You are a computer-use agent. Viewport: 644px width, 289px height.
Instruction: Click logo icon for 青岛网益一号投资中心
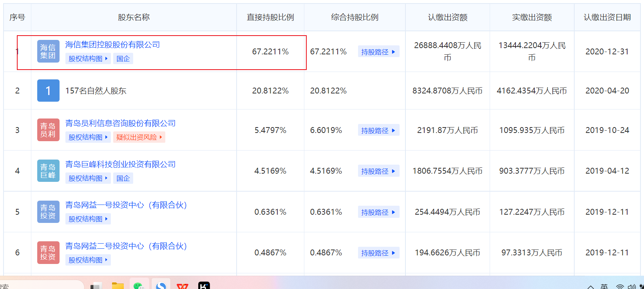pos(48,212)
